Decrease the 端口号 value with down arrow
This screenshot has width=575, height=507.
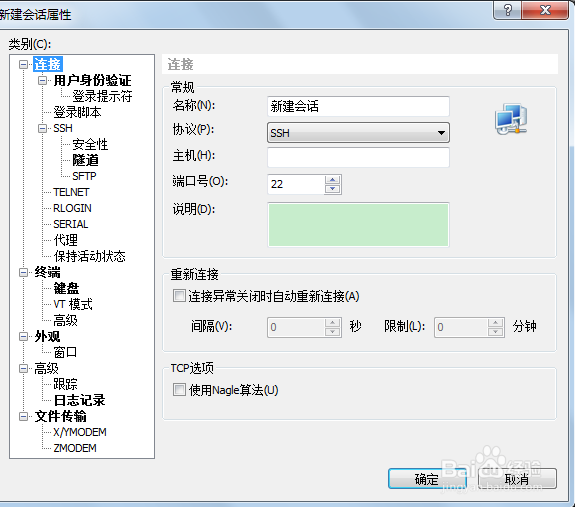333,189
